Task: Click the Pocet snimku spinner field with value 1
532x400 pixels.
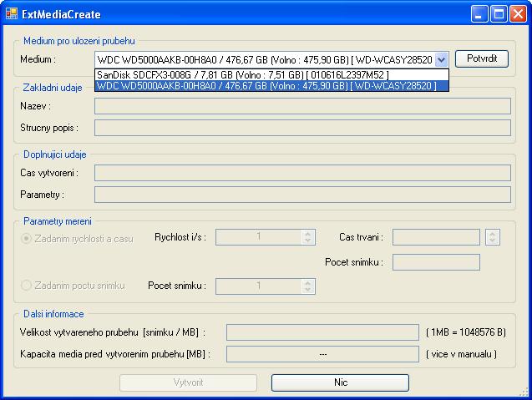Action: coord(266,286)
